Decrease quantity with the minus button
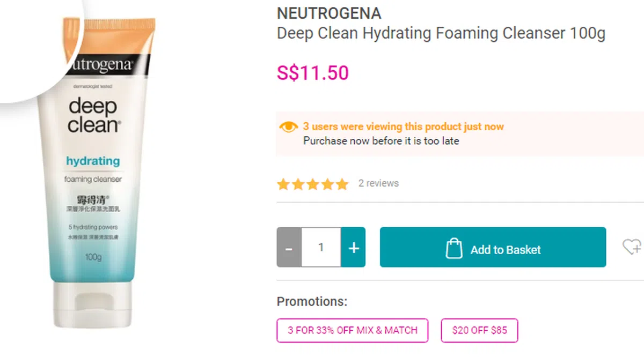 point(289,248)
